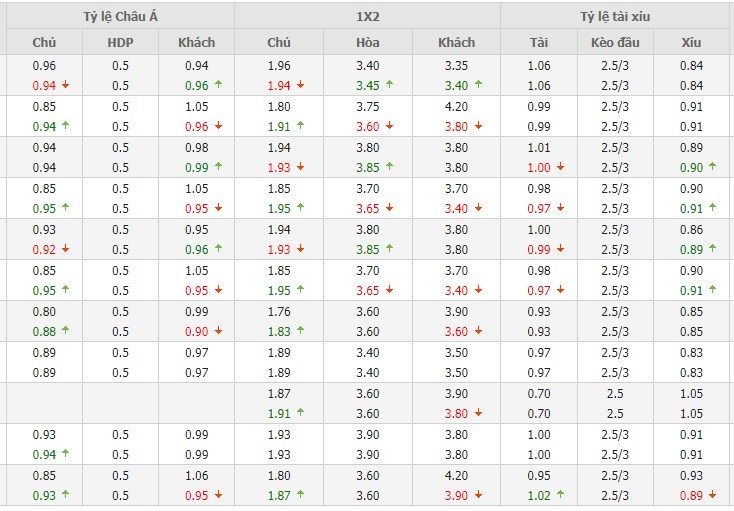Click the up arrow next to 0.88
The image size is (734, 511).
click(x=65, y=331)
